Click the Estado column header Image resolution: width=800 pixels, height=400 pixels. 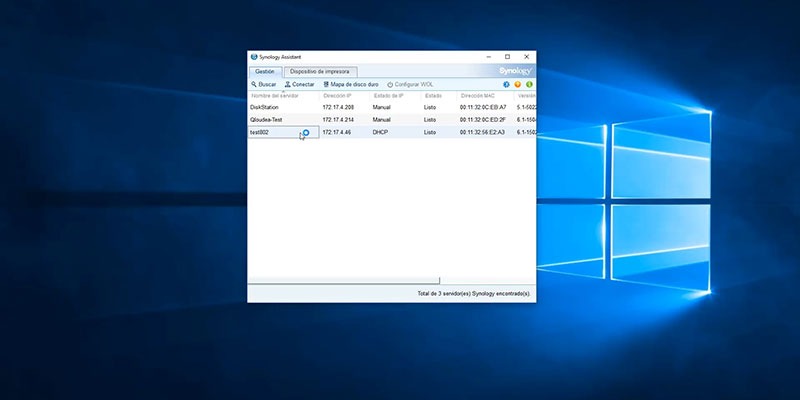[x=439, y=95]
